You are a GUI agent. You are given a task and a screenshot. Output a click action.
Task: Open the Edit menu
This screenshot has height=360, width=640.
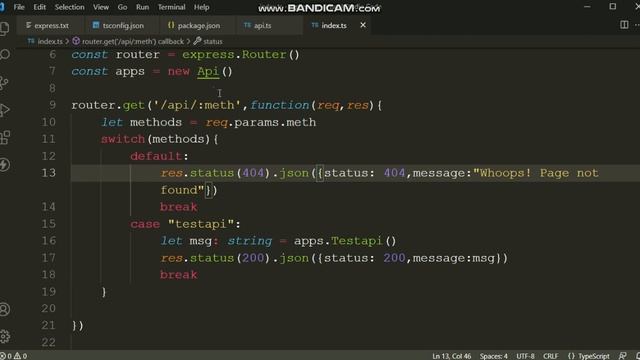point(40,7)
